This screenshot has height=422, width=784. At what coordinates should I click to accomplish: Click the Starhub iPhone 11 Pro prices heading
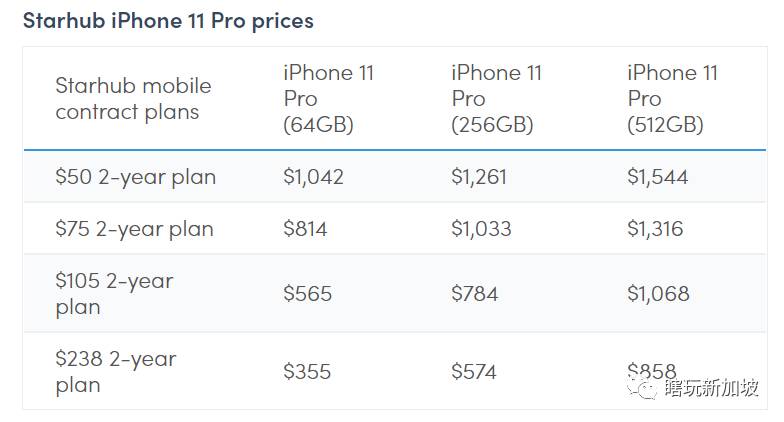click(x=168, y=20)
